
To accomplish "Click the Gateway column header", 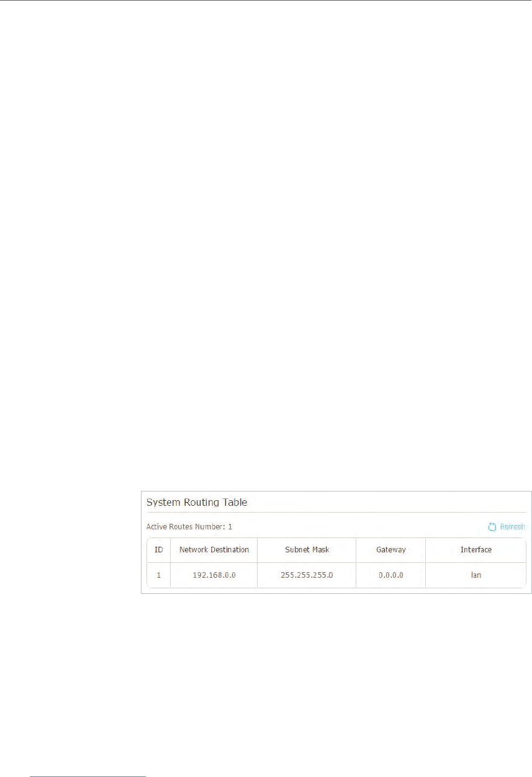I will click(x=390, y=550).
